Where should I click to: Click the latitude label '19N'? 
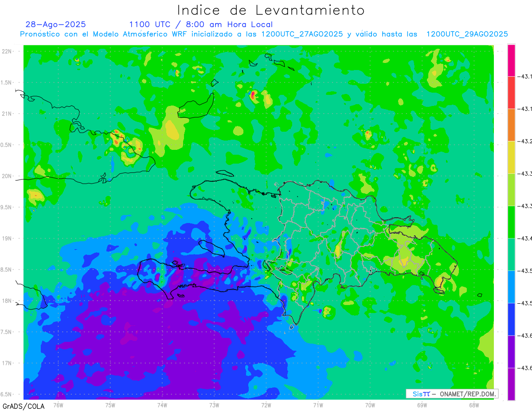(x=7, y=238)
